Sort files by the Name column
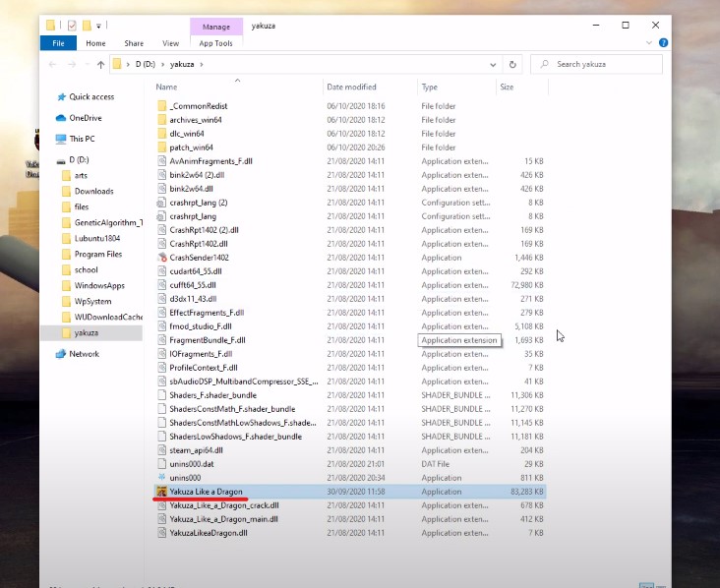The width and height of the screenshot is (720, 588). (x=166, y=87)
